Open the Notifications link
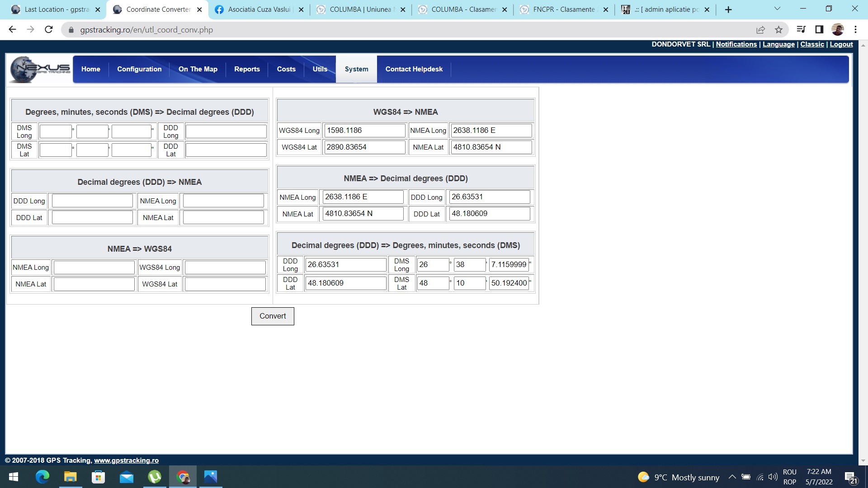 [x=736, y=44]
